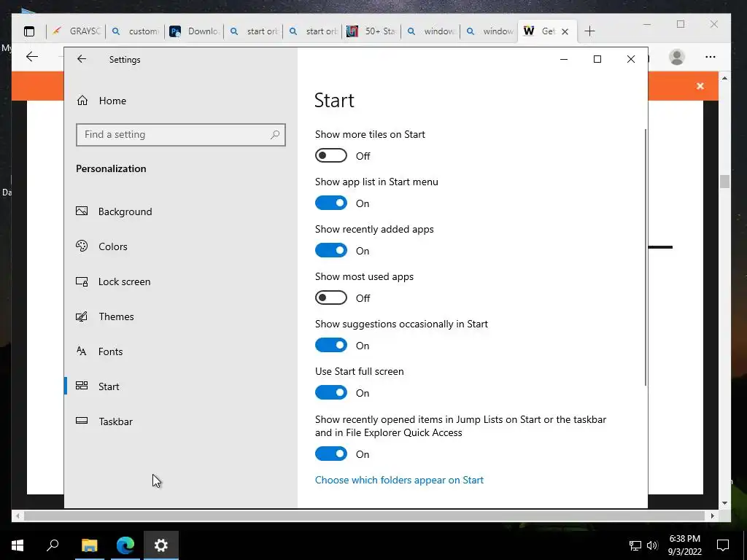Screen dimensions: 747x560
Task: Open Edge more options menu
Action: (x=711, y=57)
